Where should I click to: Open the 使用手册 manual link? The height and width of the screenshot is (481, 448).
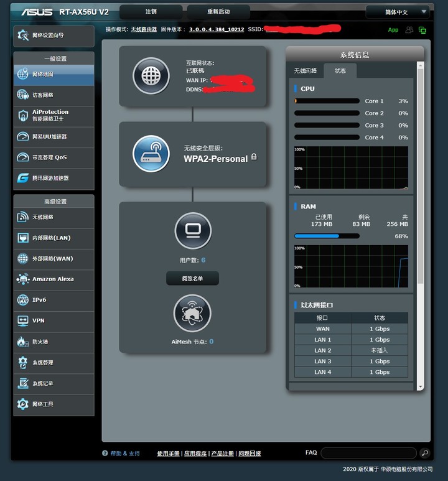pos(168,454)
